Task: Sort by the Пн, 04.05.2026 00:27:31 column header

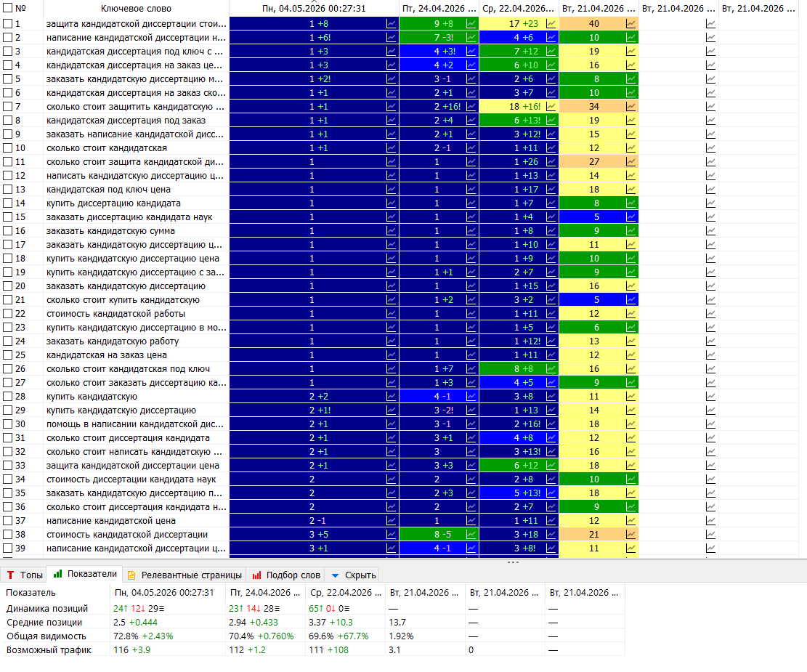Action: [x=314, y=8]
